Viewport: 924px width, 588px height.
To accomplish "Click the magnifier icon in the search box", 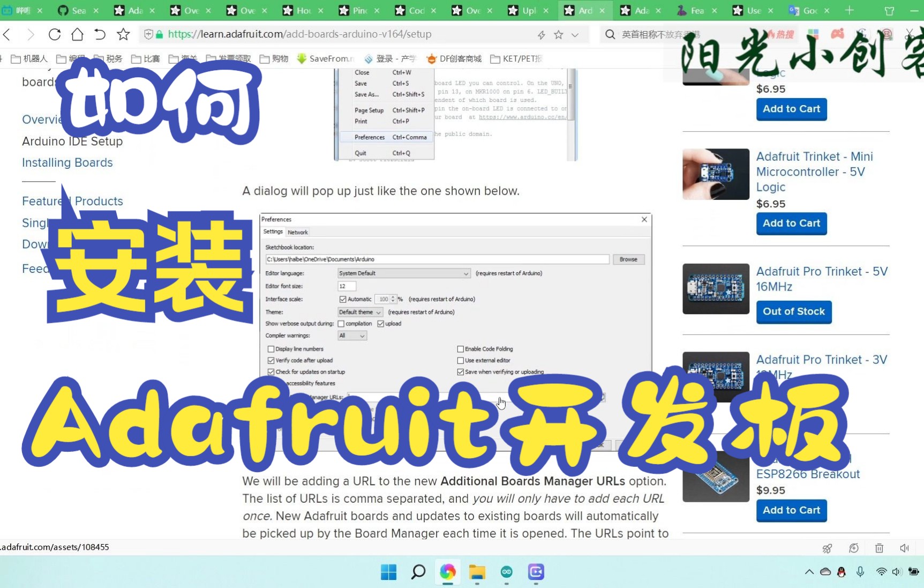I will point(610,35).
